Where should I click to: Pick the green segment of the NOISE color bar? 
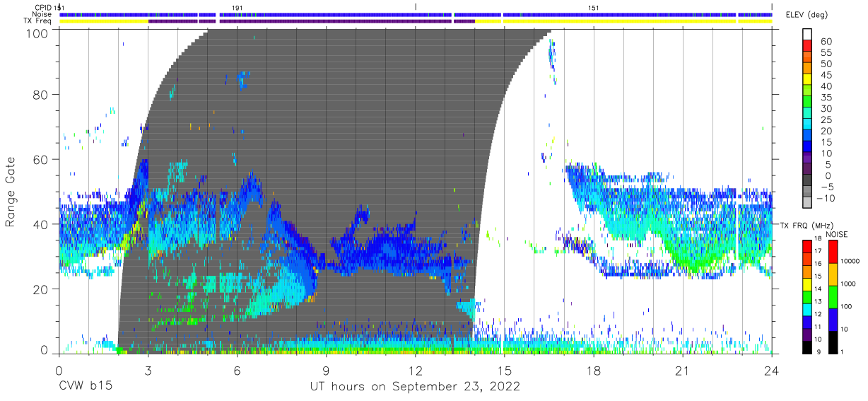click(832, 296)
